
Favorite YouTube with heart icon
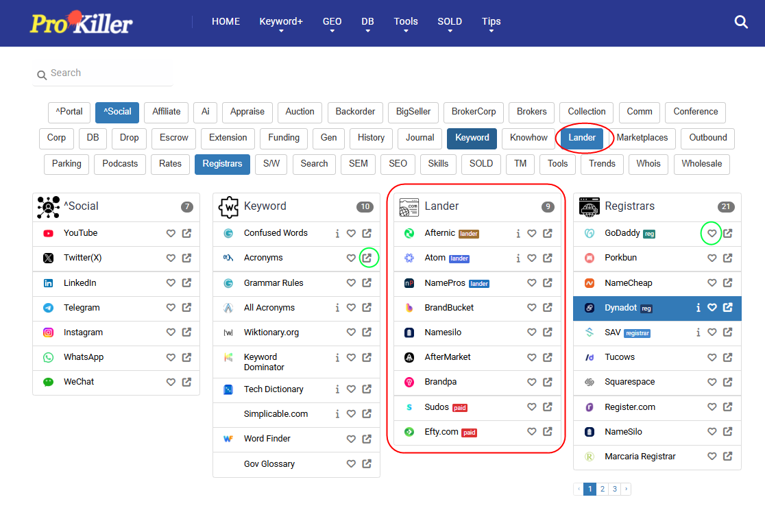[x=171, y=233]
